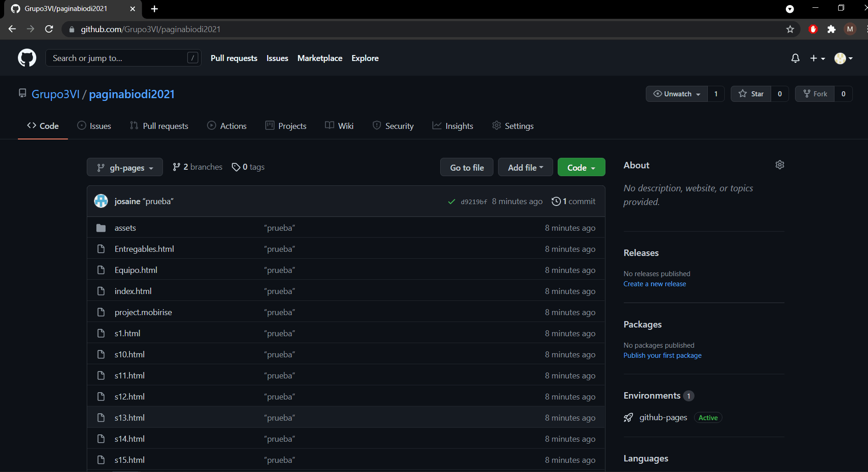Open the s10.html file
This screenshot has width=868, height=472.
click(x=129, y=355)
